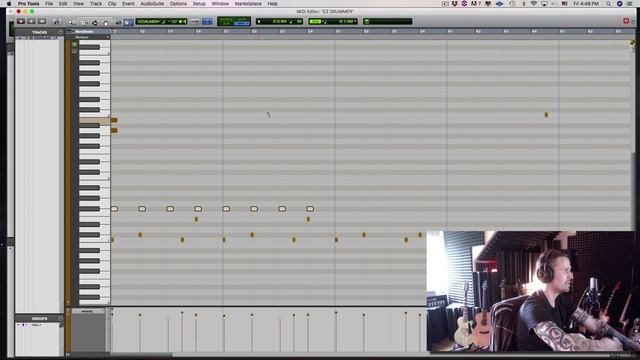Click the horizontal scrollbar at bottom

point(141,354)
